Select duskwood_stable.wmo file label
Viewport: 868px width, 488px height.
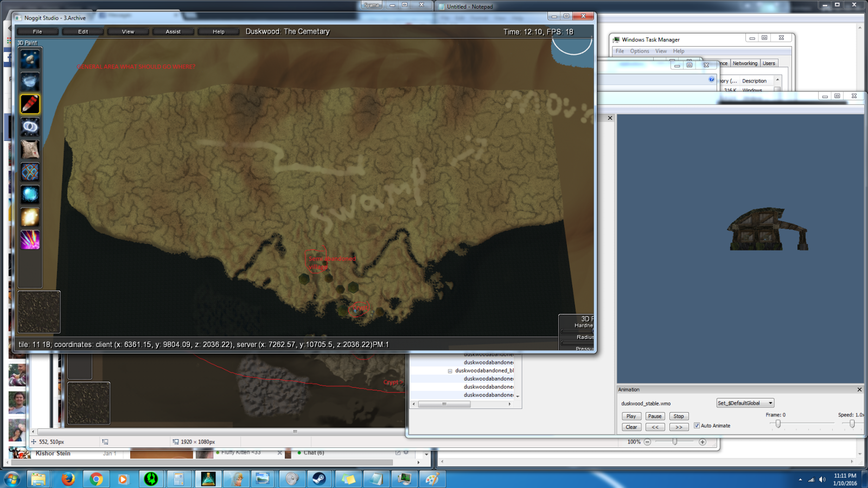tap(646, 403)
